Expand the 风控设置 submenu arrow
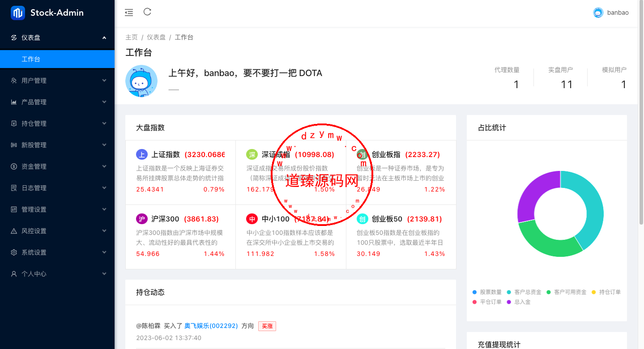The width and height of the screenshot is (644, 349). pos(104,231)
